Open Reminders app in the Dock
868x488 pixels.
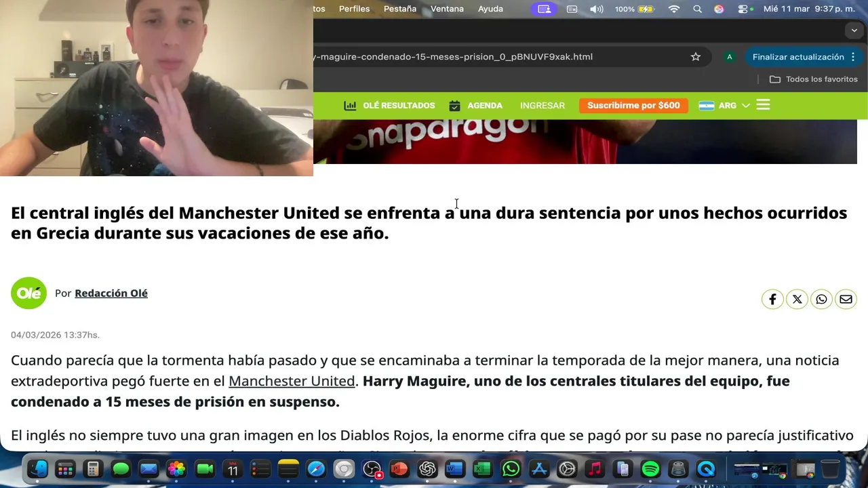[260, 469]
